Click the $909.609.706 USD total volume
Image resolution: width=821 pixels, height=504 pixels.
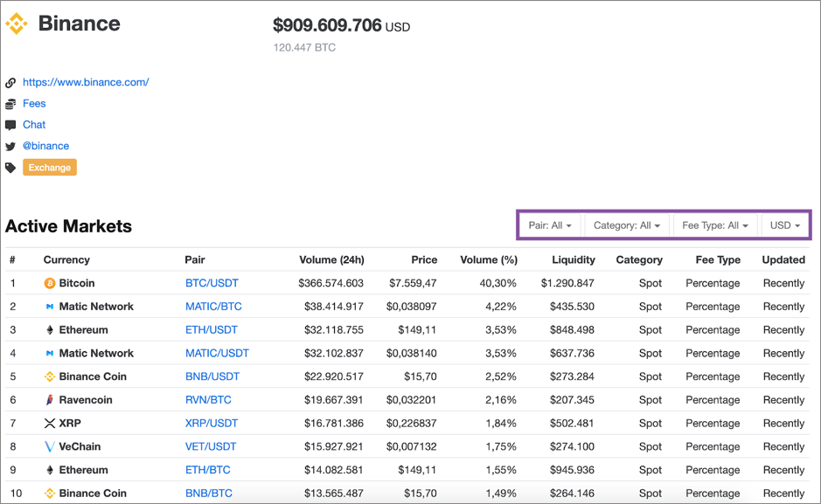point(341,25)
